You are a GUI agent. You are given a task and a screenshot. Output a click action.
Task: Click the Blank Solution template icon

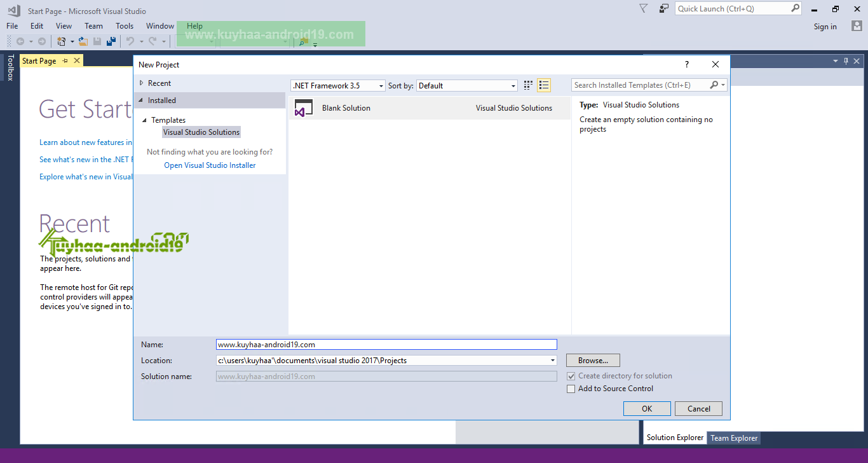pos(304,108)
